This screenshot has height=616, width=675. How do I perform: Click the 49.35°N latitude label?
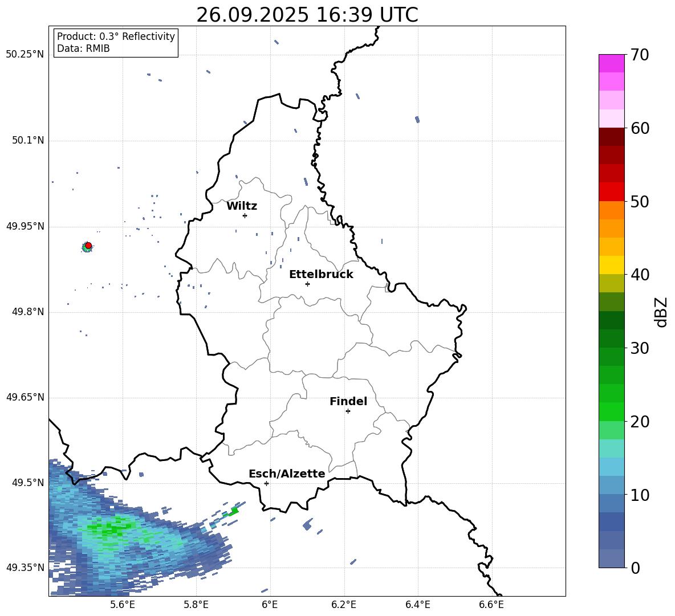tap(25, 568)
